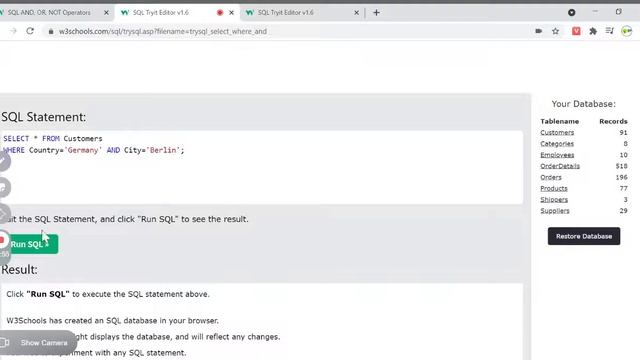Click the SELECT keyword in the query

pyautogui.click(x=16, y=139)
